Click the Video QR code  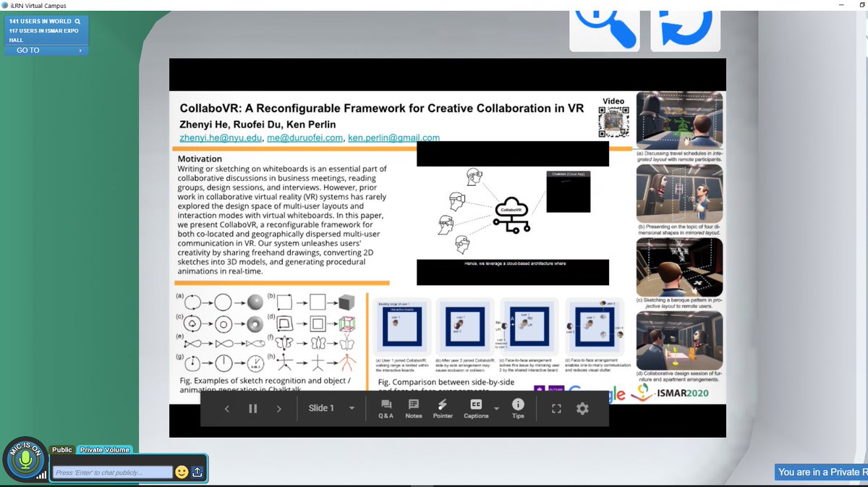tap(614, 122)
